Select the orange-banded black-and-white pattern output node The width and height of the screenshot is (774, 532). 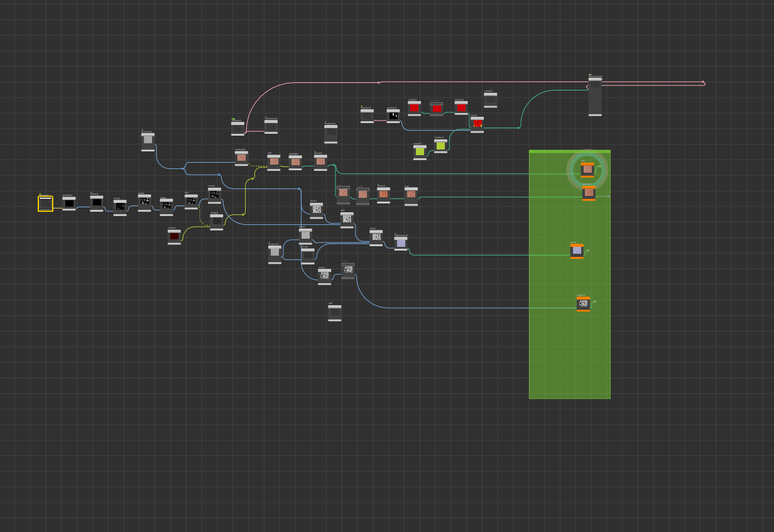tap(583, 304)
